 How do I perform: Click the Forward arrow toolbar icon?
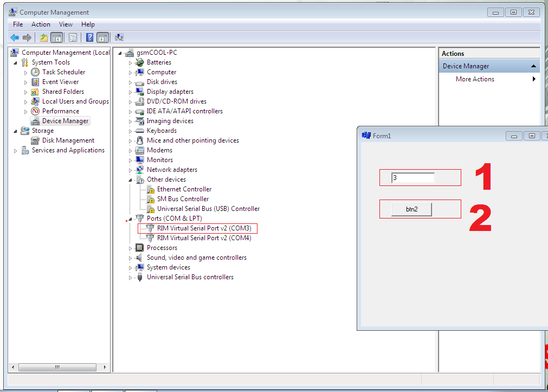click(27, 37)
